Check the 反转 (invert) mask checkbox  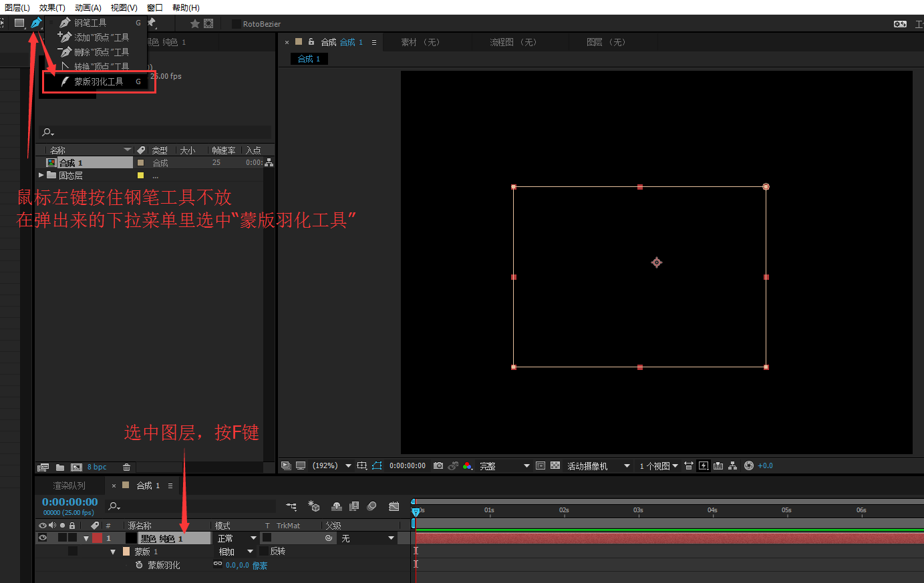(264, 552)
